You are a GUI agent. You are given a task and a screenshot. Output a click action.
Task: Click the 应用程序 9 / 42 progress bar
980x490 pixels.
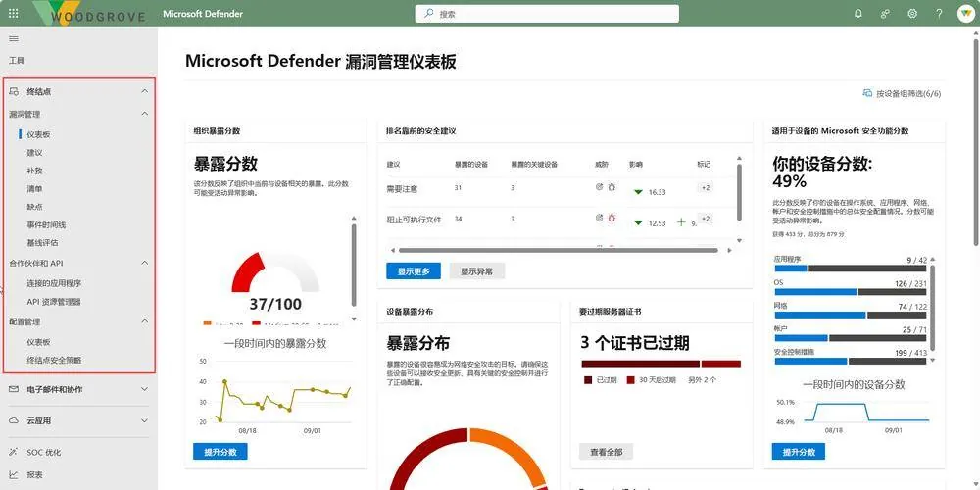(850, 269)
